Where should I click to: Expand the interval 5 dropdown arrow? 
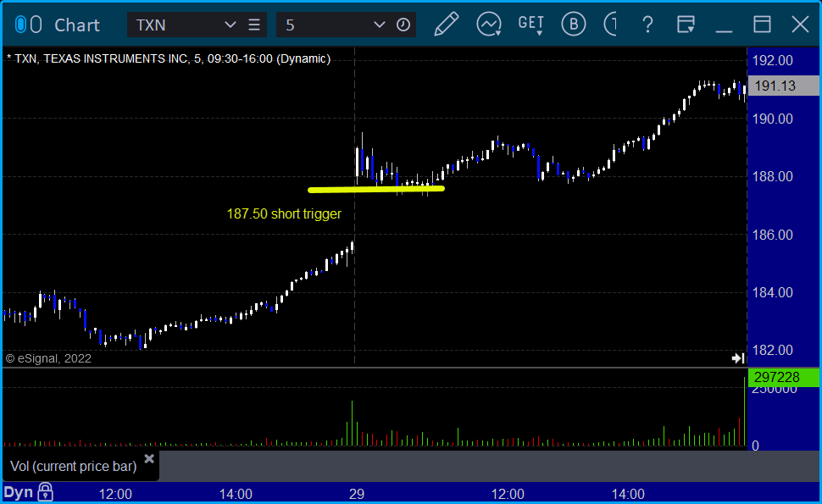pos(379,25)
